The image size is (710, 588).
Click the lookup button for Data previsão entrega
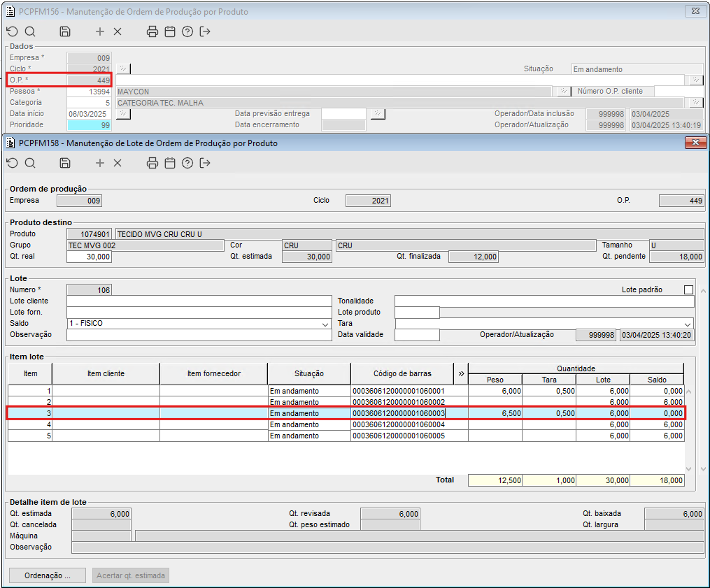[378, 114]
